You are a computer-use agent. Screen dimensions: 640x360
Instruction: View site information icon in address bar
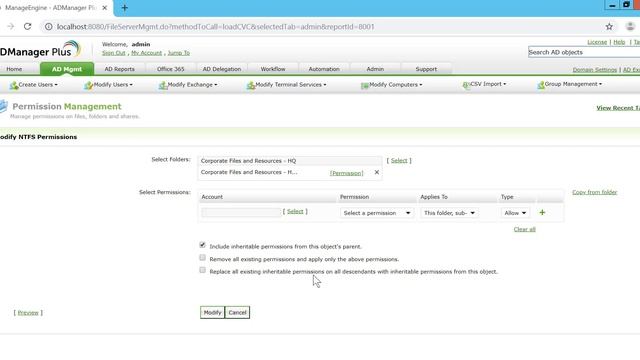click(49, 27)
